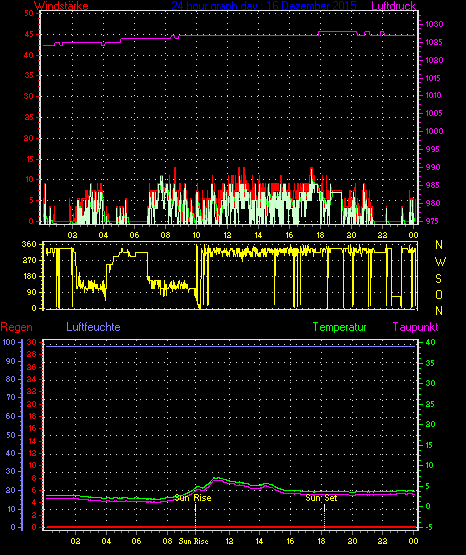Click the 1000 value on the pressure axis
Image resolution: width=466 pixels, height=555 pixels.
point(434,131)
